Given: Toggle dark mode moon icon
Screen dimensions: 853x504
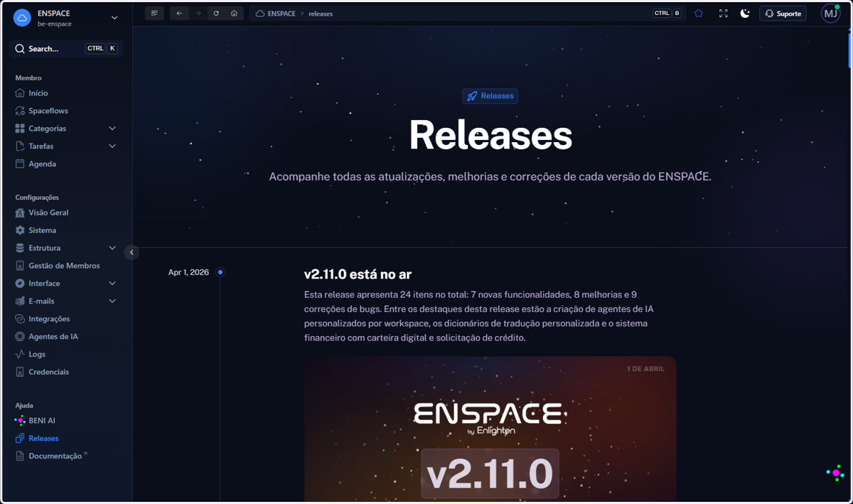Looking at the screenshot, I should tap(745, 14).
